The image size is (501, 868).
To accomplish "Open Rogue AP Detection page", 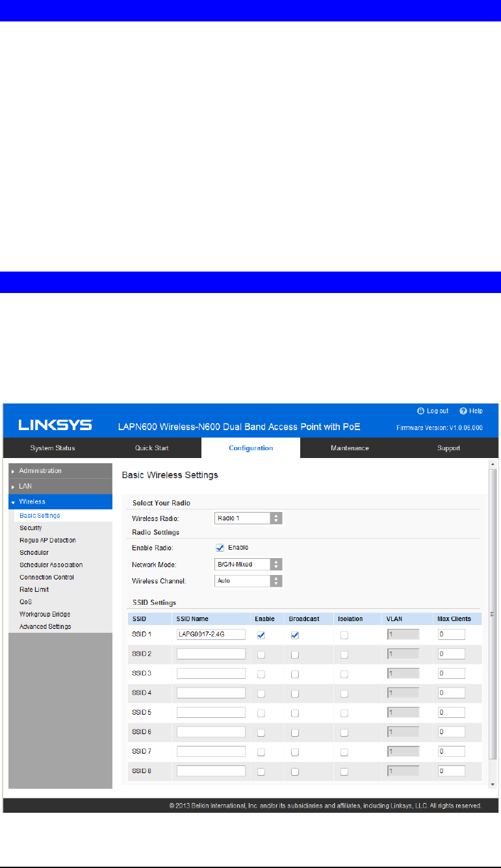I will (47, 540).
